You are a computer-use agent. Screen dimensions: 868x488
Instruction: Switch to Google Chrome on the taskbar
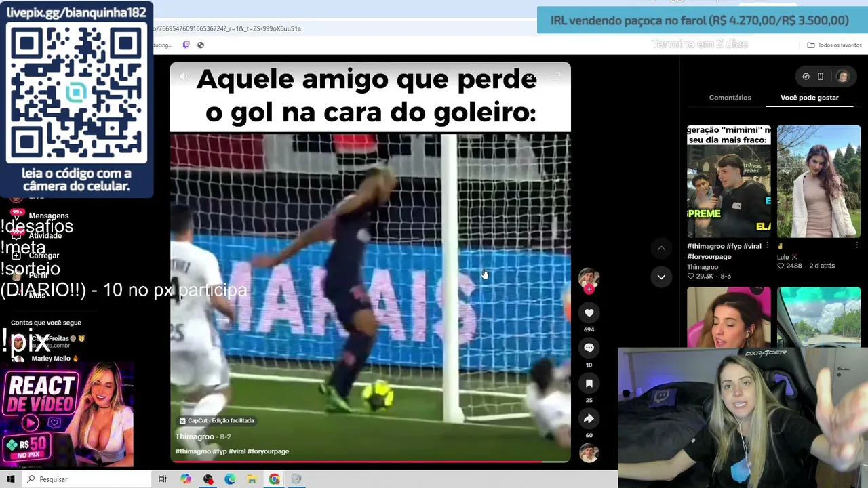pos(274,479)
